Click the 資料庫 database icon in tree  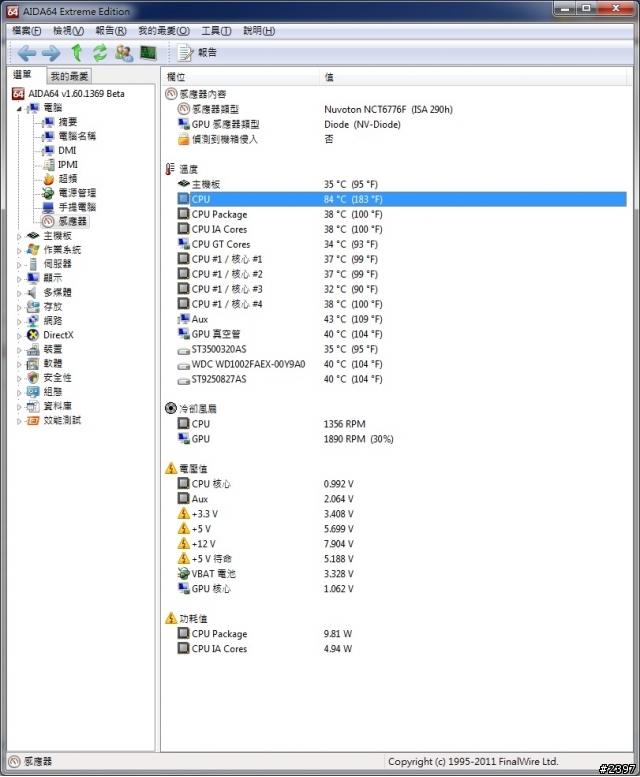coord(33,406)
